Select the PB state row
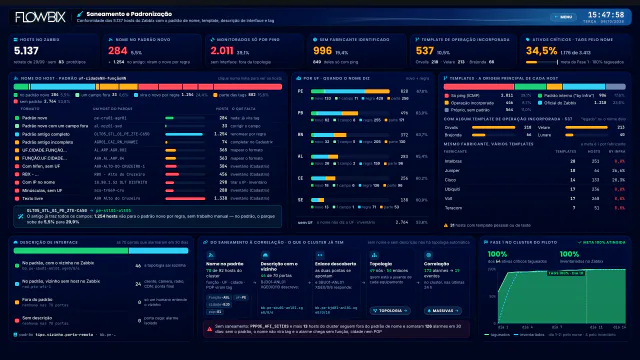This screenshot has width=640, height=360. click(x=362, y=116)
